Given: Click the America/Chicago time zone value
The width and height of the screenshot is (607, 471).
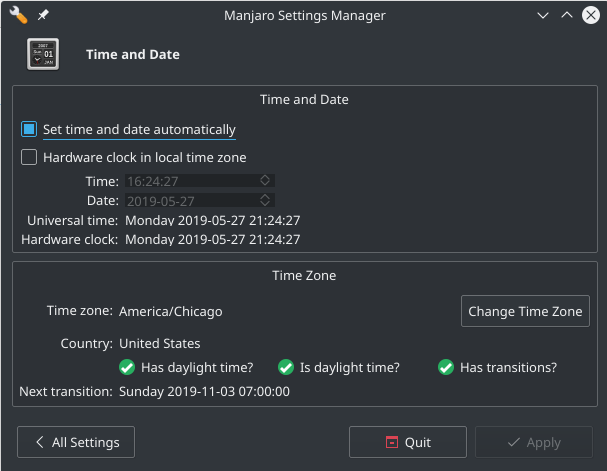Looking at the screenshot, I should tap(171, 312).
